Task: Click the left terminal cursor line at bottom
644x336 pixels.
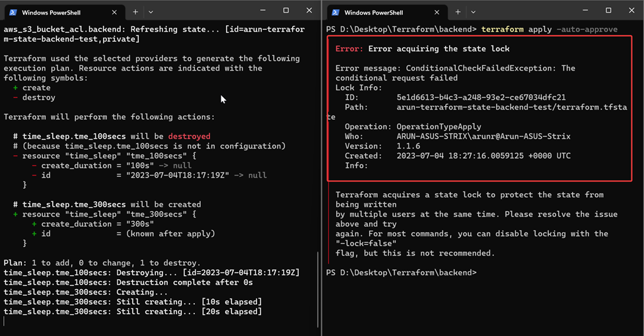Action: click(5, 321)
